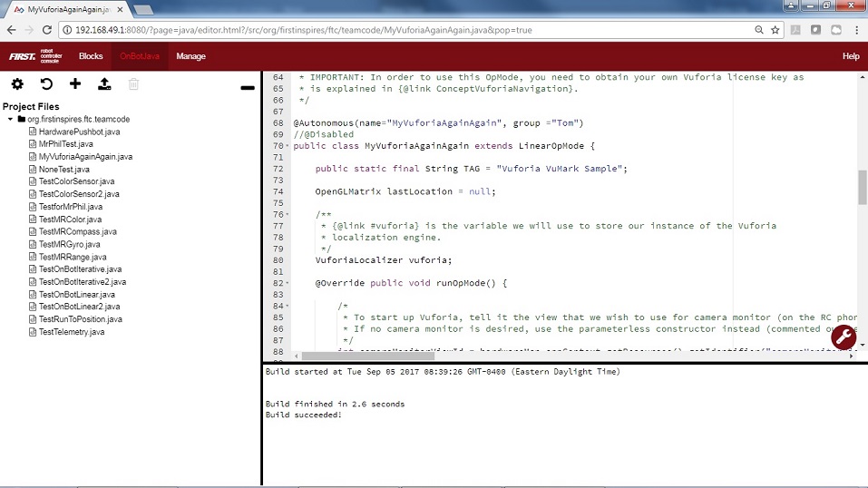868x488 pixels.
Task: Open the Blocks tab
Action: coord(91,56)
